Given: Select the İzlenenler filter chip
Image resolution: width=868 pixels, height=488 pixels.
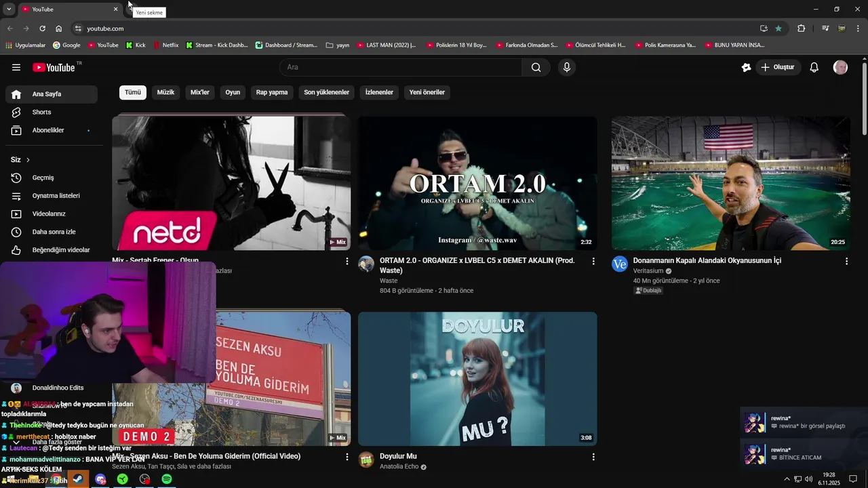Looking at the screenshot, I should 379,92.
